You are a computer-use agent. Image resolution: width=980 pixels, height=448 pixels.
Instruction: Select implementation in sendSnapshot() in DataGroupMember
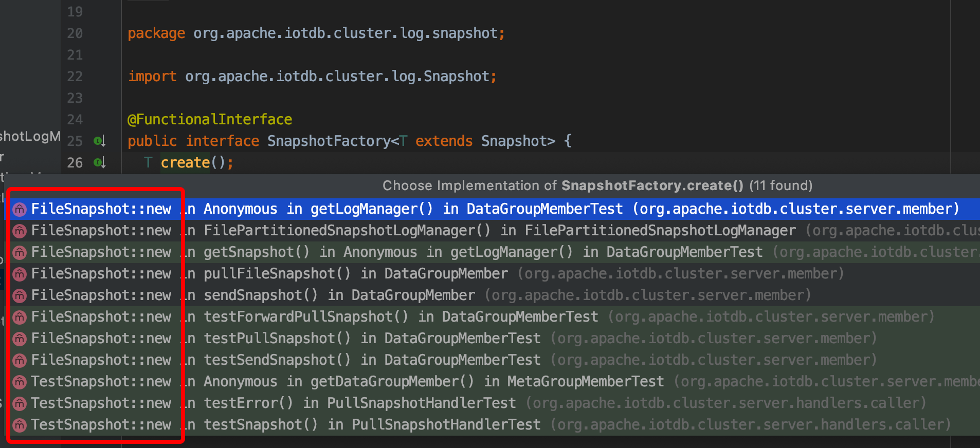click(492, 295)
